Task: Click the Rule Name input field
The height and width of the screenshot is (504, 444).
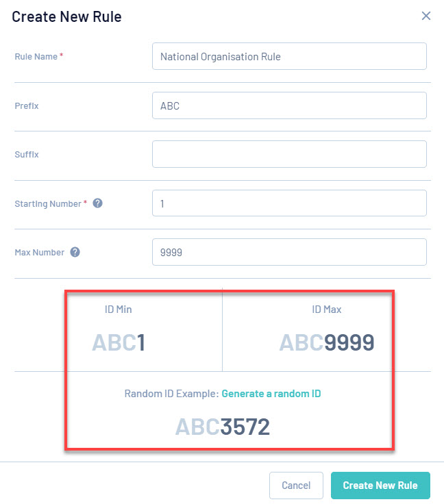Action: point(289,57)
